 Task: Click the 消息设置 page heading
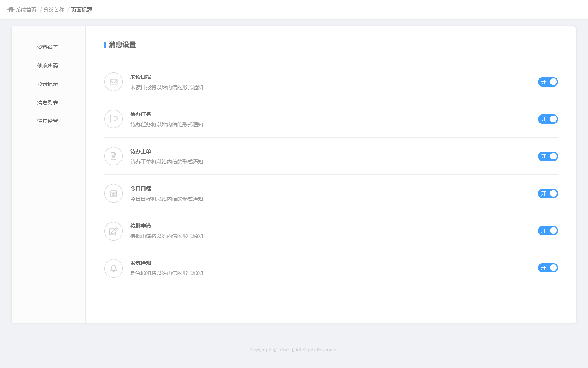122,45
